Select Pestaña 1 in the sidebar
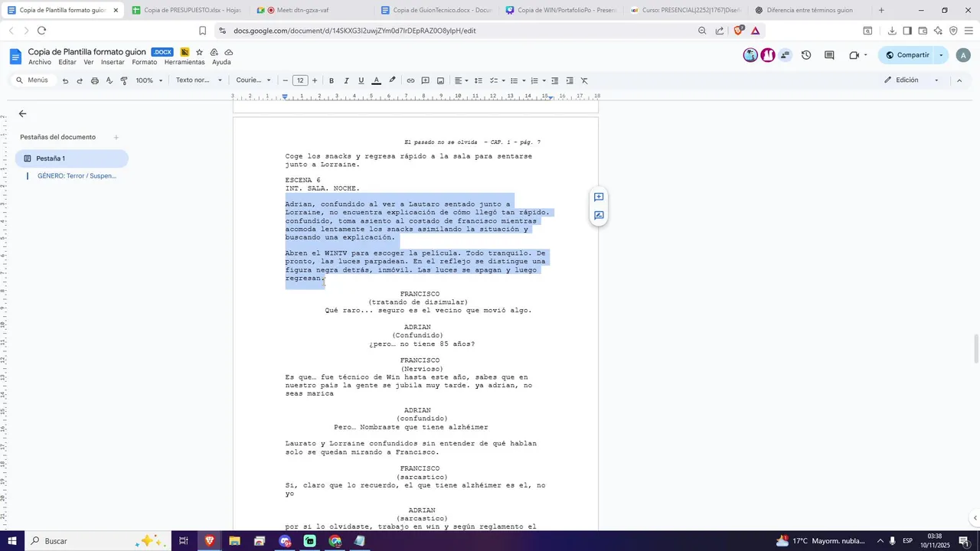This screenshot has height=551, width=980. [x=72, y=158]
